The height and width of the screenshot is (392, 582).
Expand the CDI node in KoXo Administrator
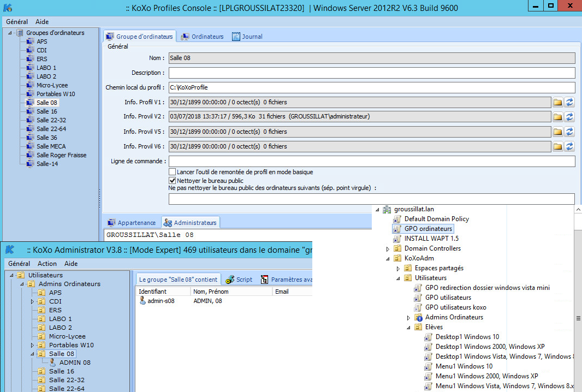click(32, 301)
